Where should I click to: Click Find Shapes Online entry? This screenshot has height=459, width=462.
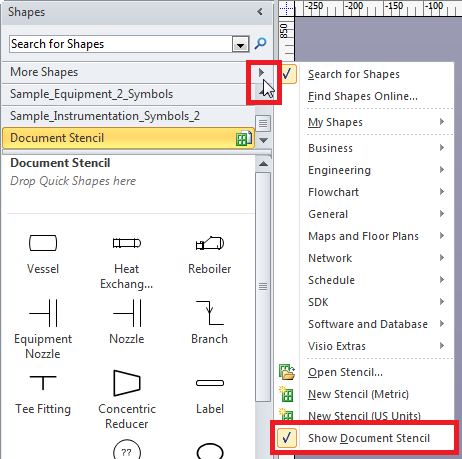click(363, 96)
